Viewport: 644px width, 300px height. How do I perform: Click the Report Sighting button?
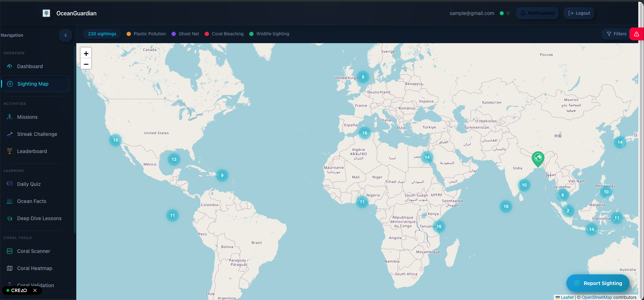coord(598,283)
